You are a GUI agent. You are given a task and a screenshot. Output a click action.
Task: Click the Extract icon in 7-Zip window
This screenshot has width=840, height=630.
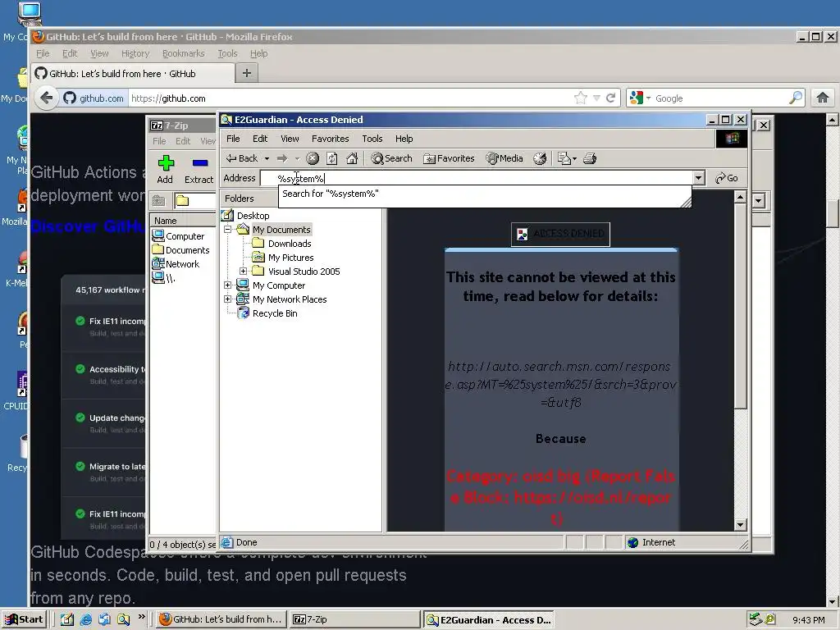point(199,169)
